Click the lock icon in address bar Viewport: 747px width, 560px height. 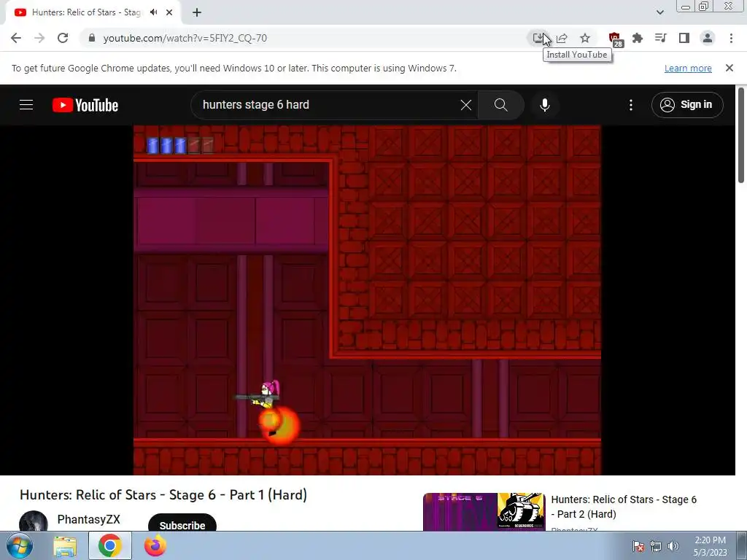point(92,38)
